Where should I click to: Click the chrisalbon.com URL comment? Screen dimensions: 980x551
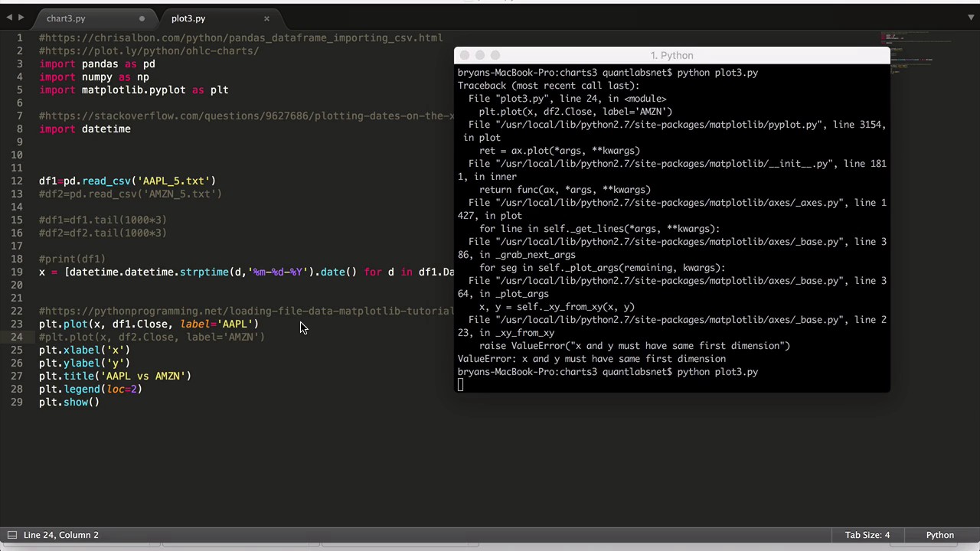click(241, 38)
